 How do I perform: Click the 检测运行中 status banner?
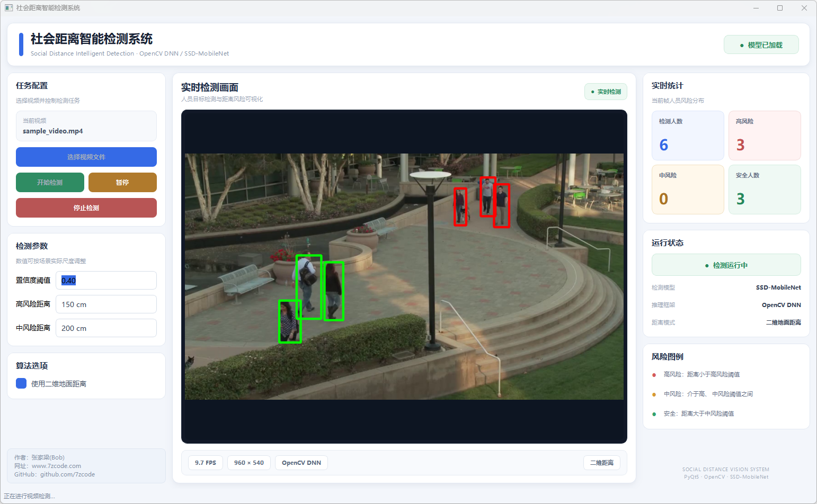726,265
